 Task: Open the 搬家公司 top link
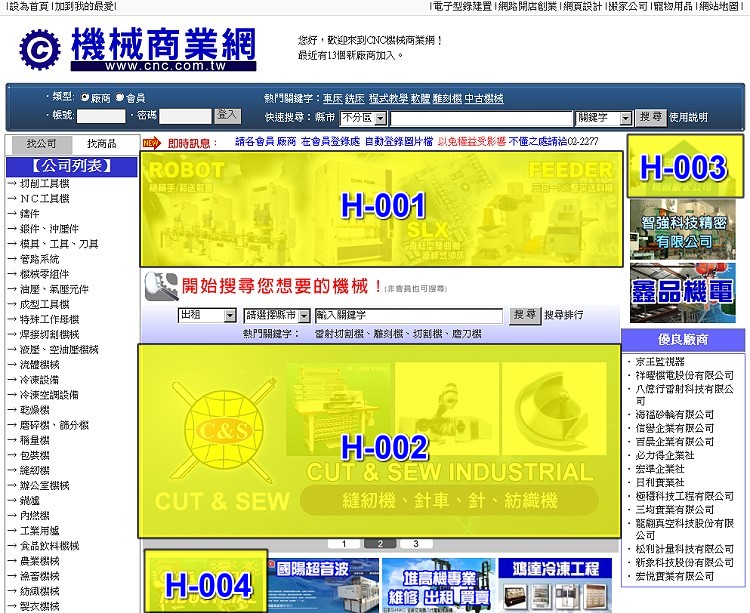tap(628, 7)
